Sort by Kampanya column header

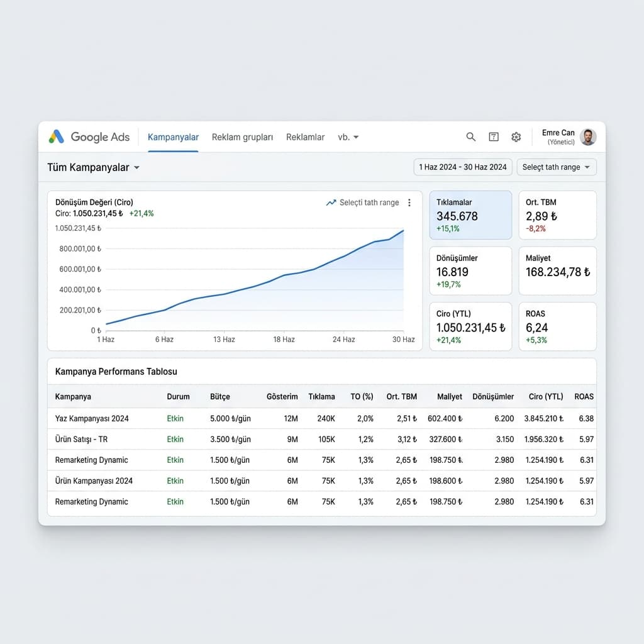(73, 397)
